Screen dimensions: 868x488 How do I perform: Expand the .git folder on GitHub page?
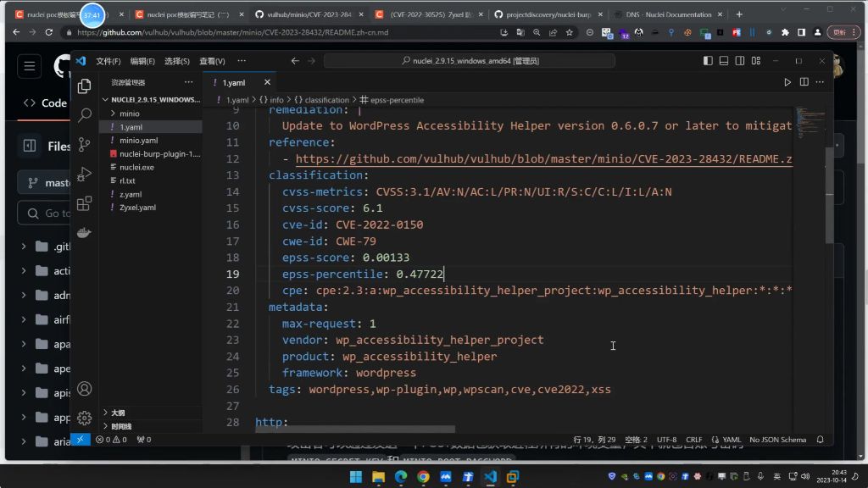24,247
